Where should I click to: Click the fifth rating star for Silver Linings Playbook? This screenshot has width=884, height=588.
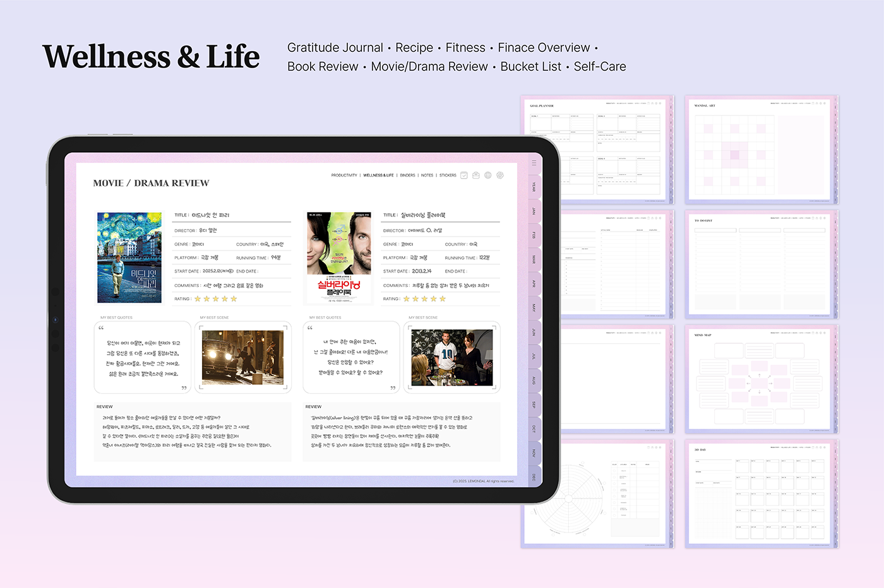tap(443, 299)
